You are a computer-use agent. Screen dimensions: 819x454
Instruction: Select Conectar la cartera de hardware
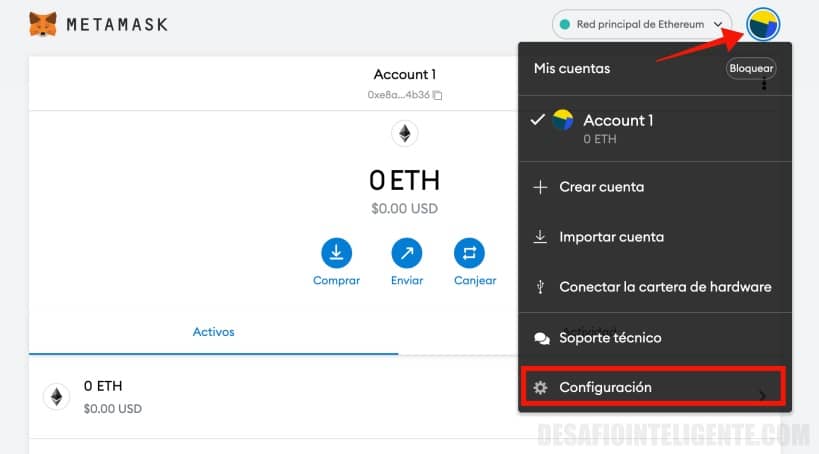coord(655,287)
